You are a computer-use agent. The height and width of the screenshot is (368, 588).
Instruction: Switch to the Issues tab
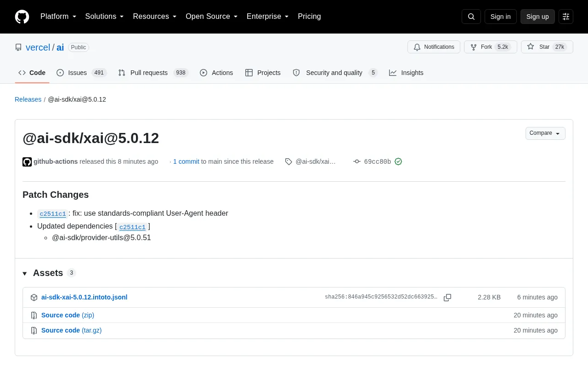tap(81, 73)
